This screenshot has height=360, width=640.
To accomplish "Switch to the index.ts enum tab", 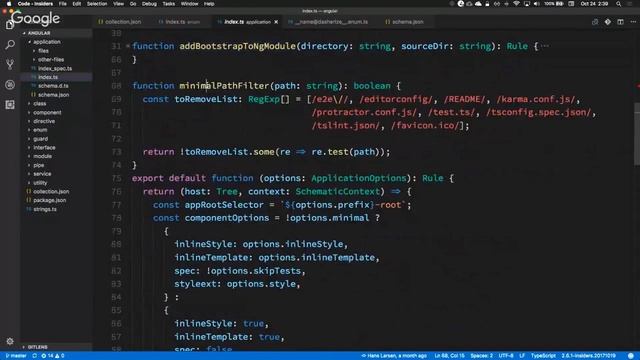I will click(179, 22).
